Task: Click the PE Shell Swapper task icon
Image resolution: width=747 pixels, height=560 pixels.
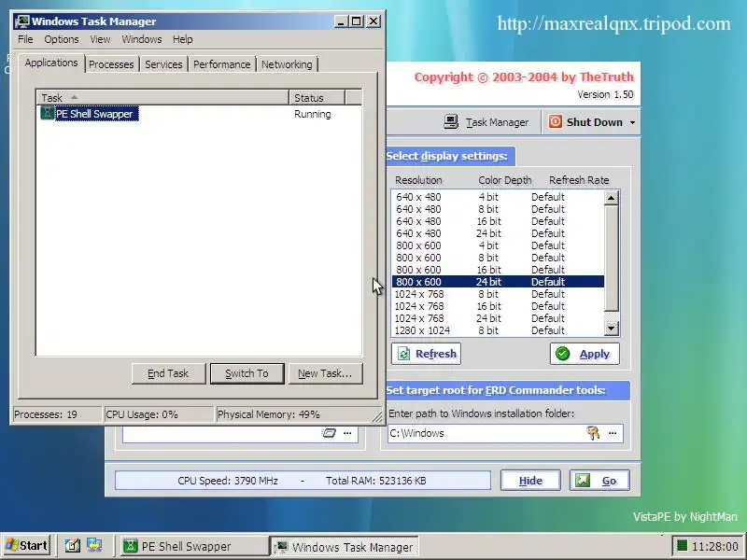Action: [x=47, y=113]
